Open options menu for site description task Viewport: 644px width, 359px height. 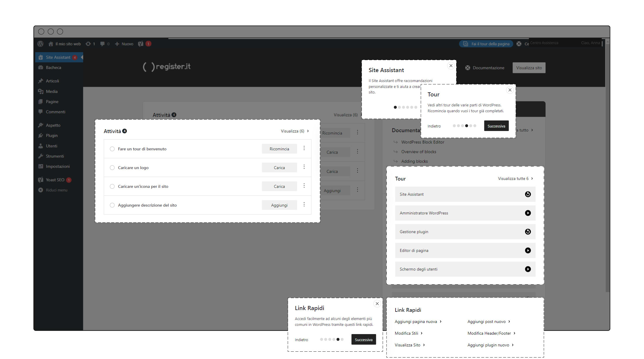pyautogui.click(x=304, y=205)
